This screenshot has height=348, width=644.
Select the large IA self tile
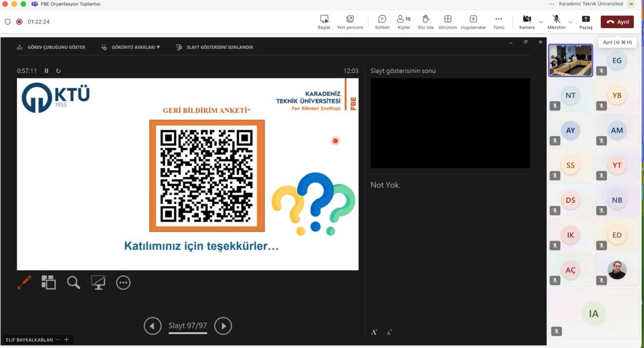(x=594, y=314)
